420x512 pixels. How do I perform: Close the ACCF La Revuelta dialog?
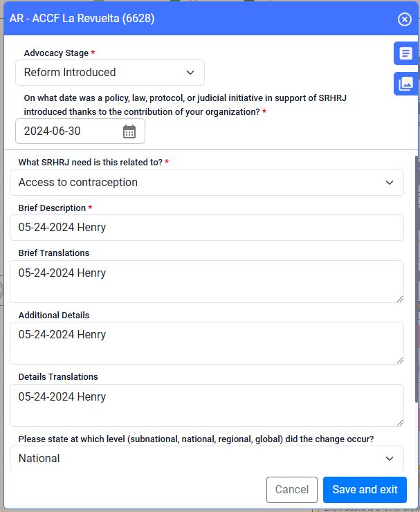(404, 19)
